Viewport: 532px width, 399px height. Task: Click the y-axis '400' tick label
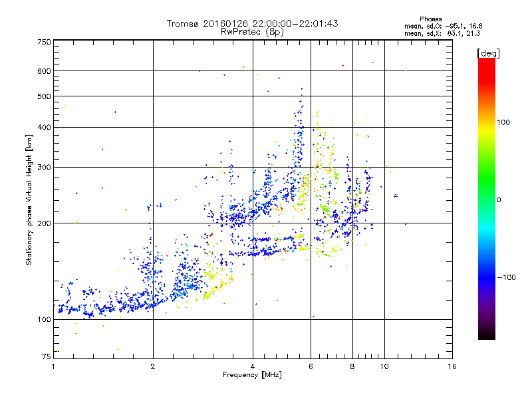(44, 128)
